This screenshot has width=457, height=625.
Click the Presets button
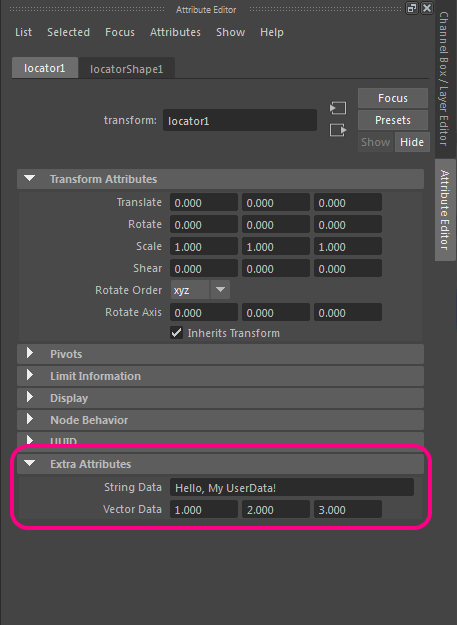pyautogui.click(x=393, y=120)
